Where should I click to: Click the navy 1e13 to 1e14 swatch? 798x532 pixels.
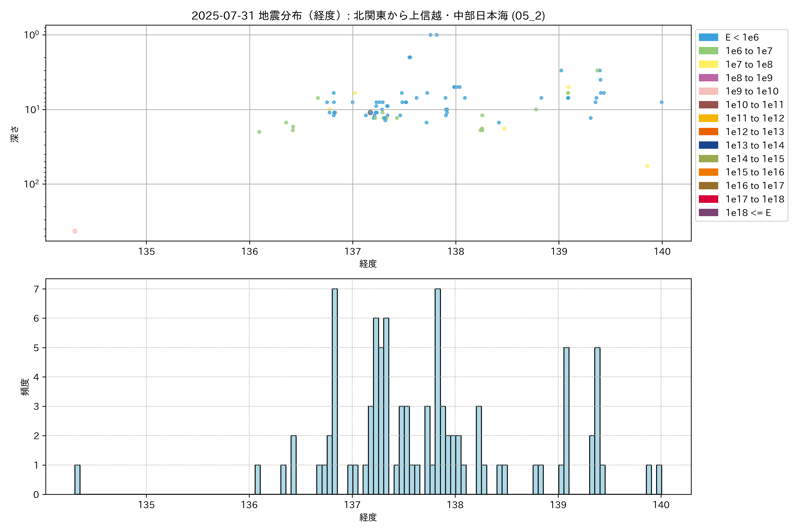708,145
